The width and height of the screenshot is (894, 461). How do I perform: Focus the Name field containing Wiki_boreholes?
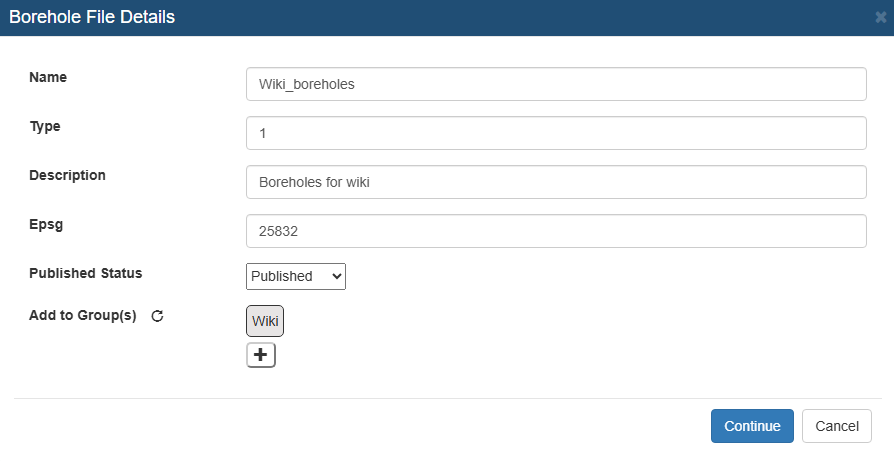coord(556,84)
